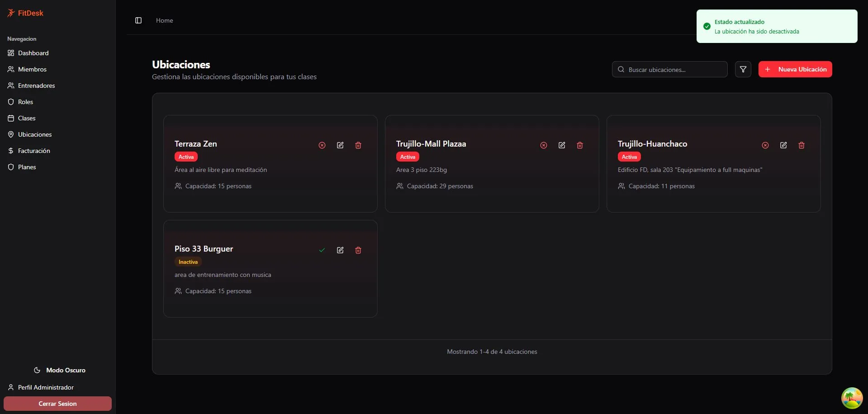The width and height of the screenshot is (868, 414).
Task: Activate the Piso 33 Burguer location
Action: [322, 250]
